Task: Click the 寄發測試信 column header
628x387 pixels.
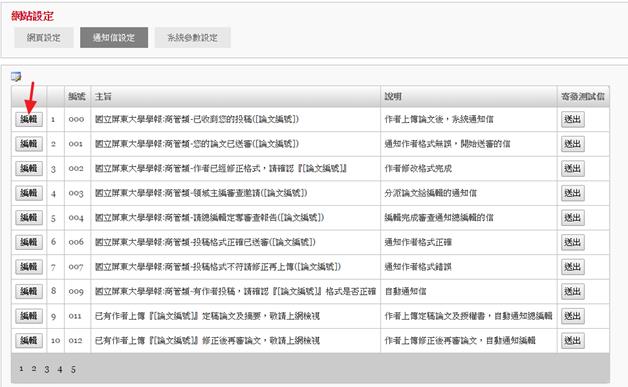Action: coord(583,97)
